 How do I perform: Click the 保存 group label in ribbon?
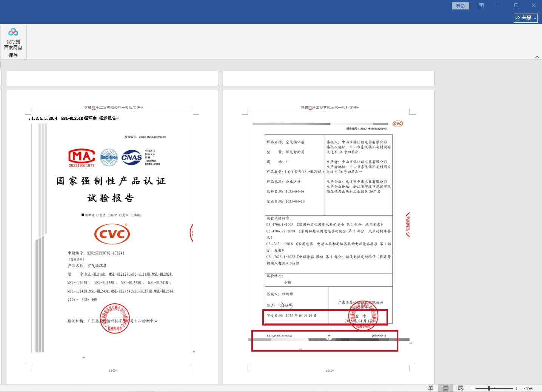[13, 56]
